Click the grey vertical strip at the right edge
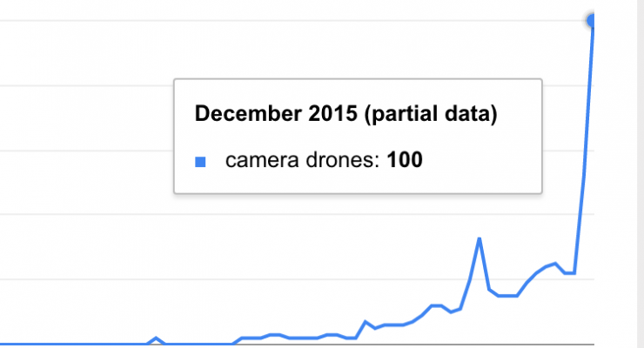 point(641,174)
